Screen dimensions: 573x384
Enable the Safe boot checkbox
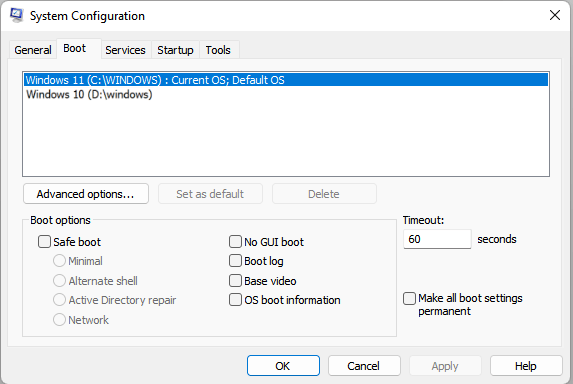click(x=44, y=242)
